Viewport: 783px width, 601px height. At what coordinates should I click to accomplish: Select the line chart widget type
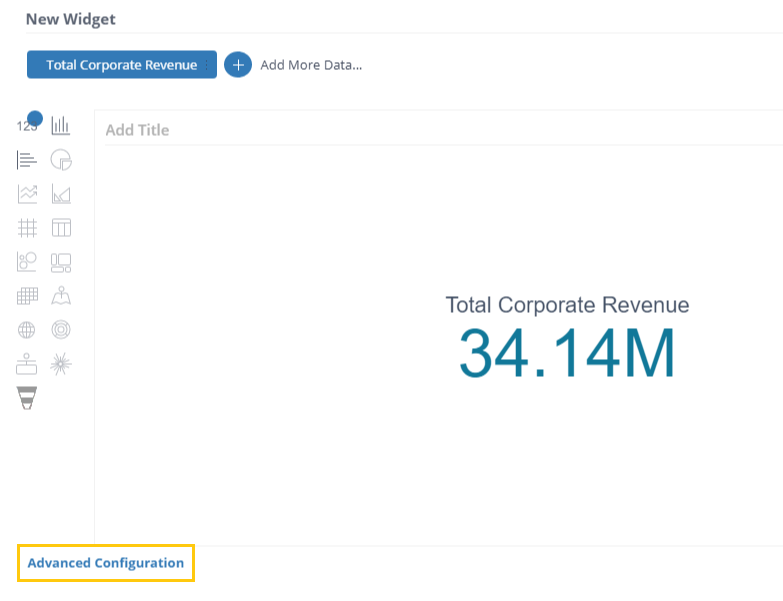(27, 194)
